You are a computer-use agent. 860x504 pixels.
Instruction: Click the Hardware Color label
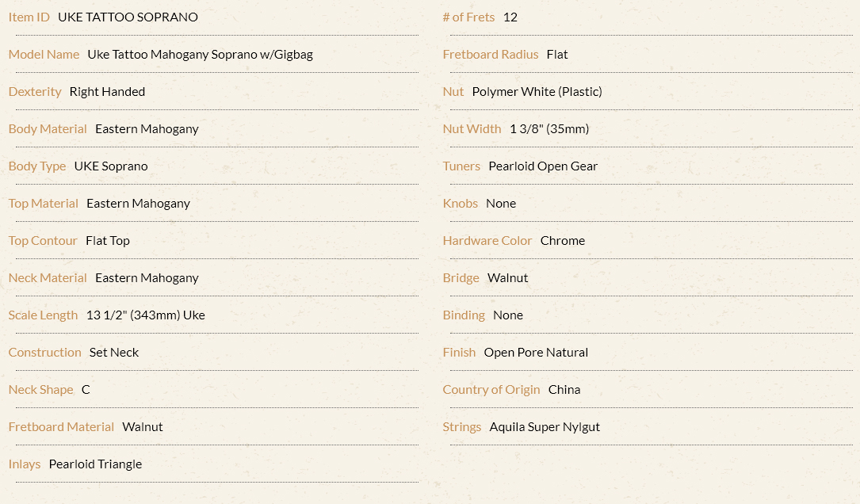pyautogui.click(x=487, y=241)
